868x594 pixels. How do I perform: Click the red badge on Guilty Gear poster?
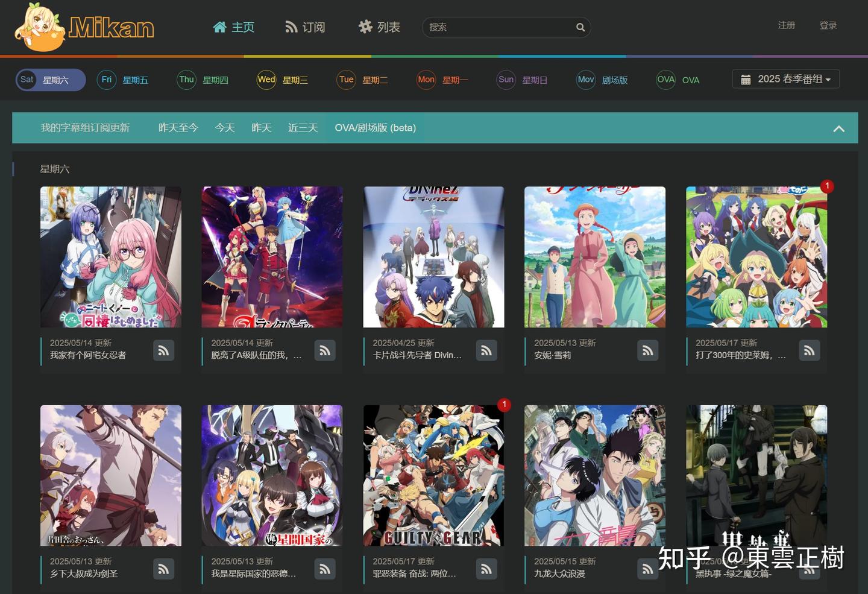(504, 405)
